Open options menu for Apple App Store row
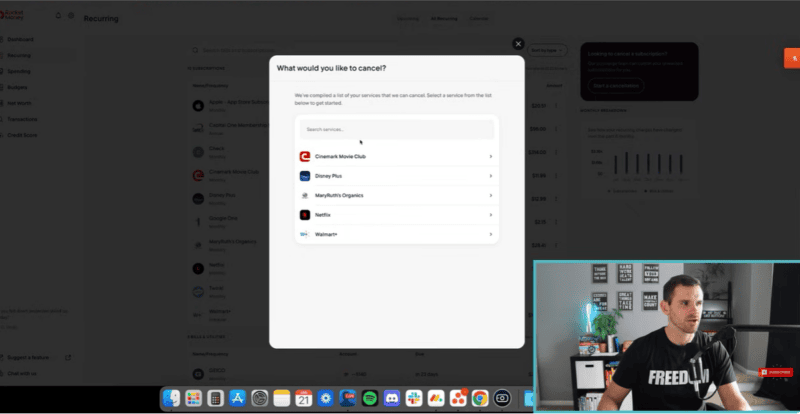This screenshot has width=800, height=414. coord(556,106)
